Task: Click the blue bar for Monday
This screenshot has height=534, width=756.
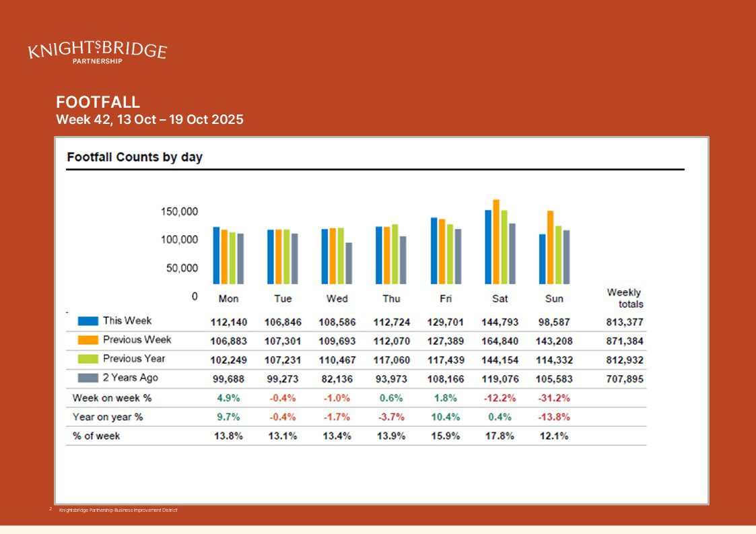Action: (216, 255)
